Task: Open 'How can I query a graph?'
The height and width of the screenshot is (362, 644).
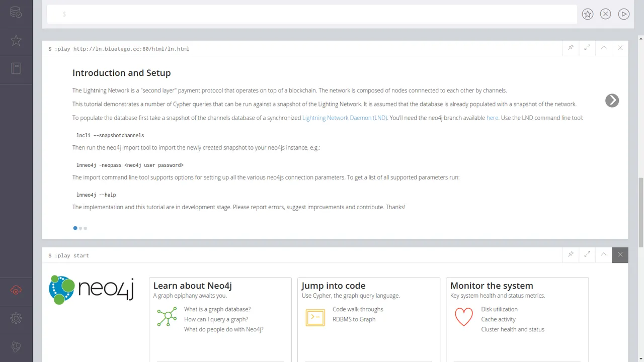Action: coord(216,319)
